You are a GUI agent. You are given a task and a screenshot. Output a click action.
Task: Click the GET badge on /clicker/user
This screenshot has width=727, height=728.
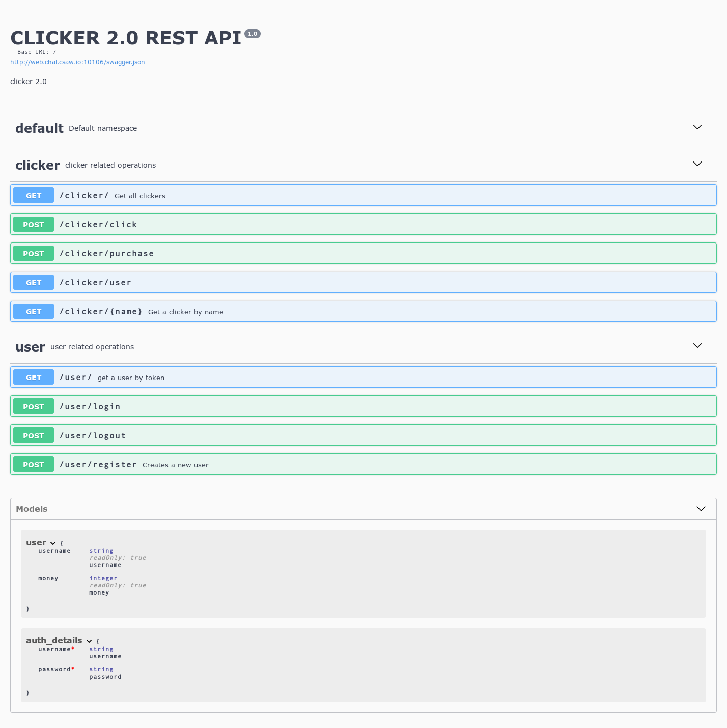pyautogui.click(x=33, y=282)
